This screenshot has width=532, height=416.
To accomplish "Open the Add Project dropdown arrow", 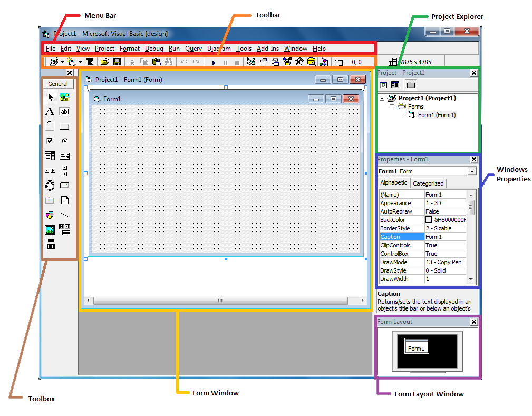I will 62,62.
